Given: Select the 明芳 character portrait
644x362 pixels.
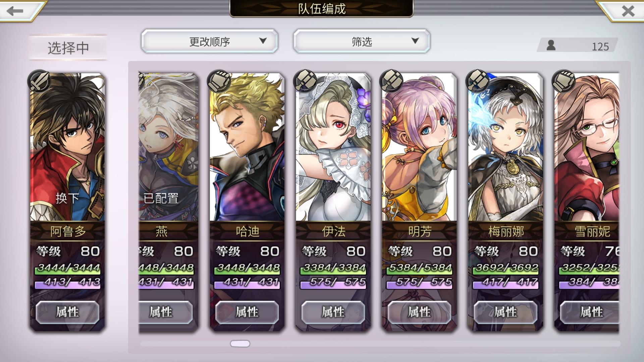Looking at the screenshot, I should click(419, 147).
